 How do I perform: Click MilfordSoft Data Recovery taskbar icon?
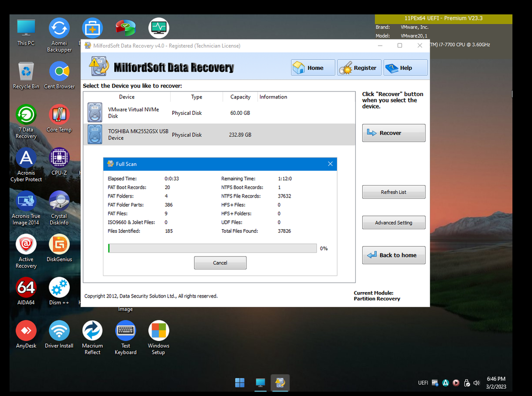pos(280,383)
